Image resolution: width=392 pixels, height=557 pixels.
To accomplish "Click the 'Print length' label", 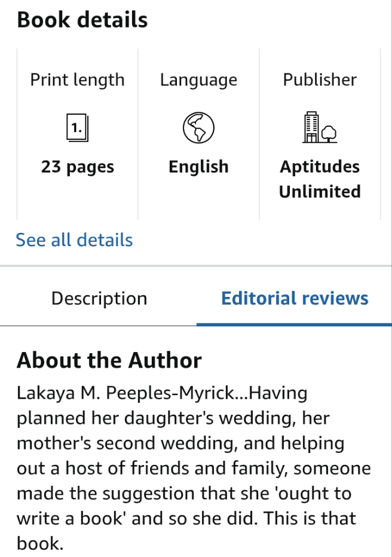I will tap(78, 80).
